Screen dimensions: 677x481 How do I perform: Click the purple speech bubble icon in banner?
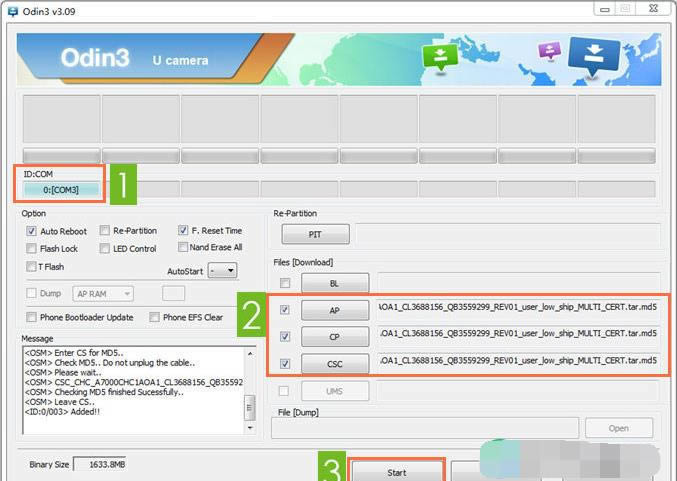[546, 51]
